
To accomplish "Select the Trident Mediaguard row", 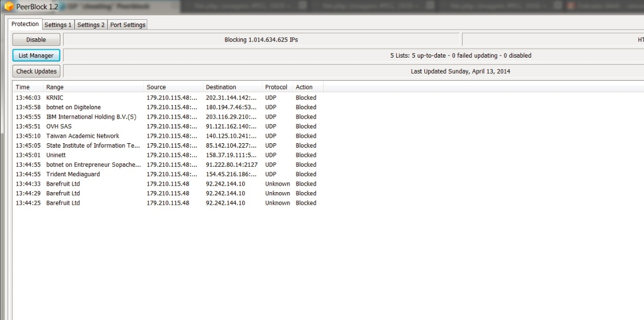I will [x=168, y=174].
